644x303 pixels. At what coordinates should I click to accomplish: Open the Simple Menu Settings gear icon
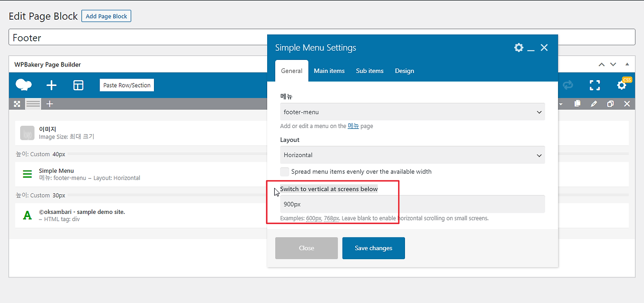point(519,47)
